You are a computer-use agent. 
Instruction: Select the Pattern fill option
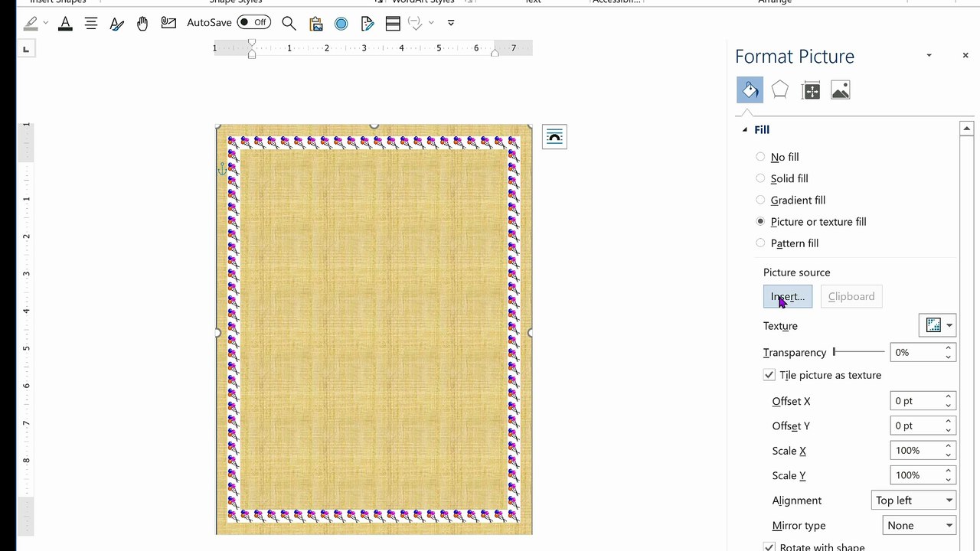(760, 243)
